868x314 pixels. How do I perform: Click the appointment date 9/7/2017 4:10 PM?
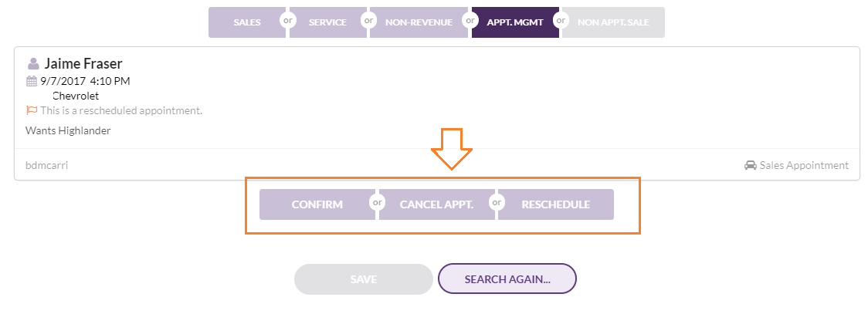pos(85,81)
